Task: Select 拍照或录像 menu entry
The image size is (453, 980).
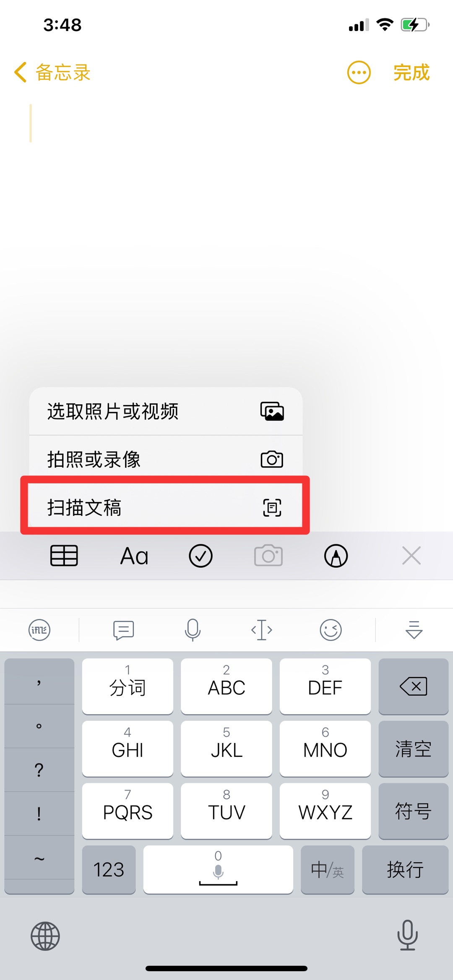Action: click(x=166, y=460)
